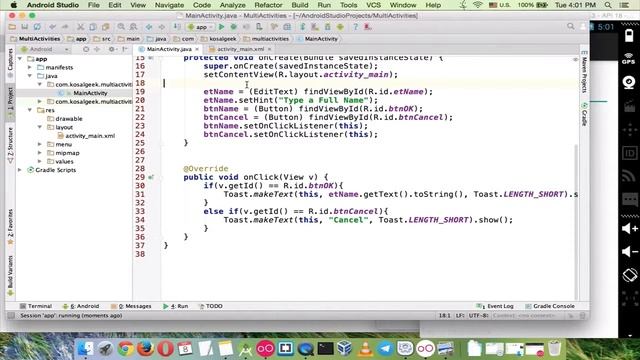
Task: Open Google Chrome from the Dock
Action: coord(126,349)
